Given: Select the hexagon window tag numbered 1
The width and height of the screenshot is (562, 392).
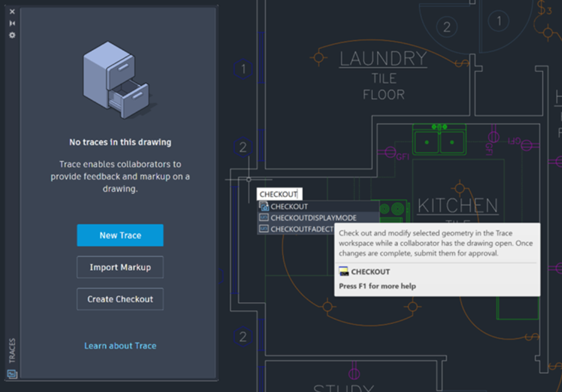Looking at the screenshot, I should pos(243,69).
